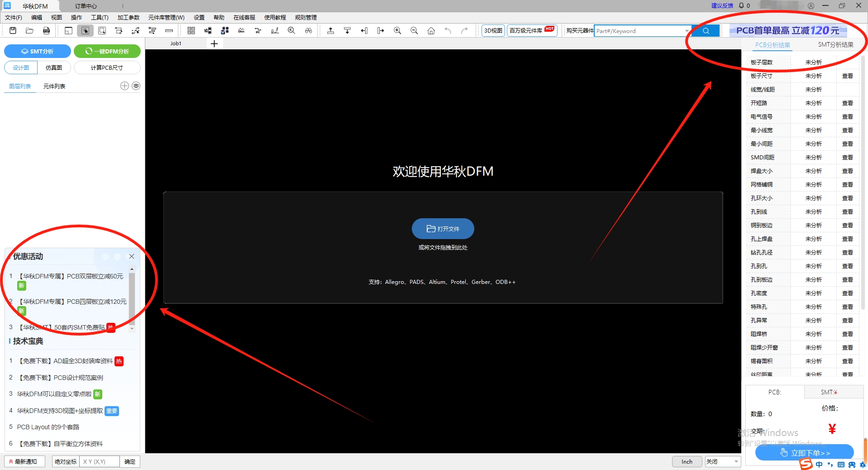Open a file using the folder icon
868x470 pixels.
[29, 30]
